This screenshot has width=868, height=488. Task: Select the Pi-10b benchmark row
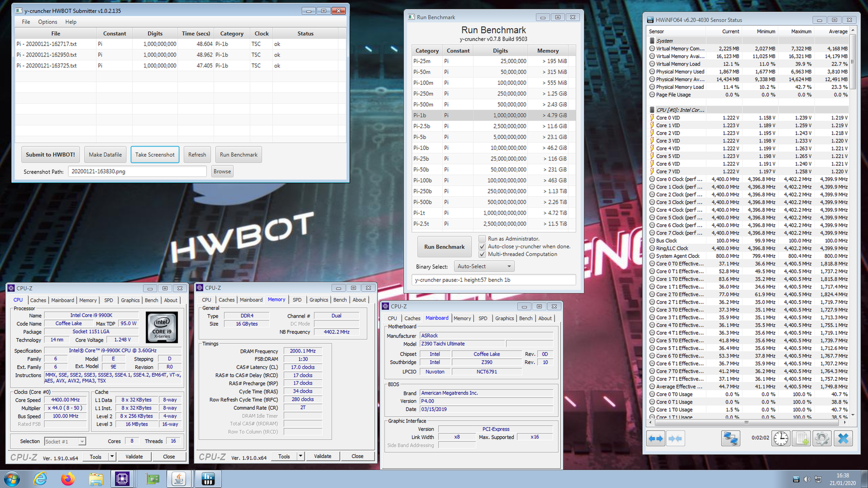493,148
